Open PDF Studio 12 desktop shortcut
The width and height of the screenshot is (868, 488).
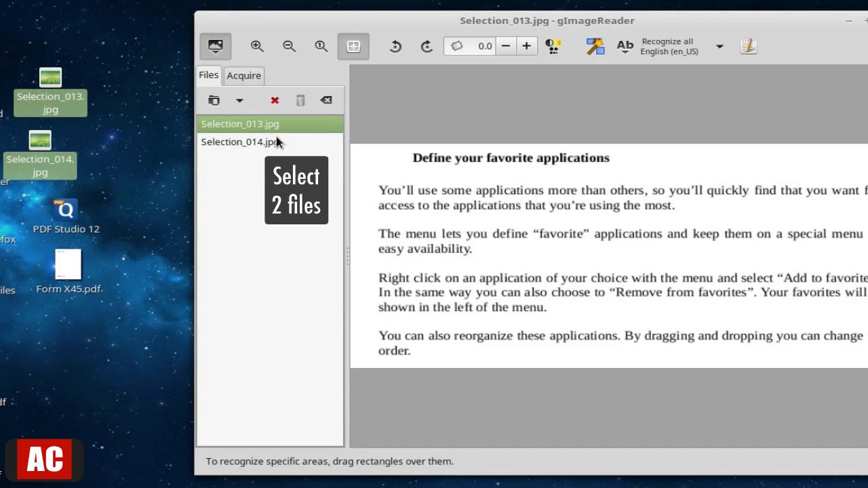point(66,216)
